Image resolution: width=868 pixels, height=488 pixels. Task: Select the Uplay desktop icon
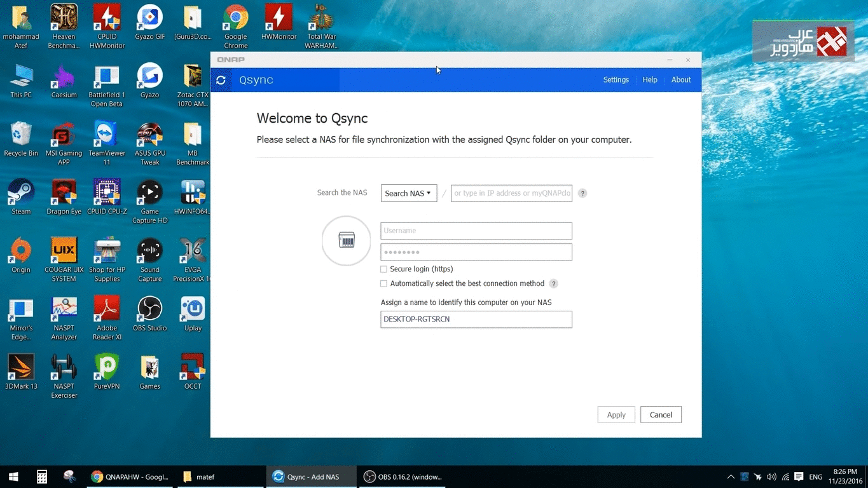click(x=193, y=314)
